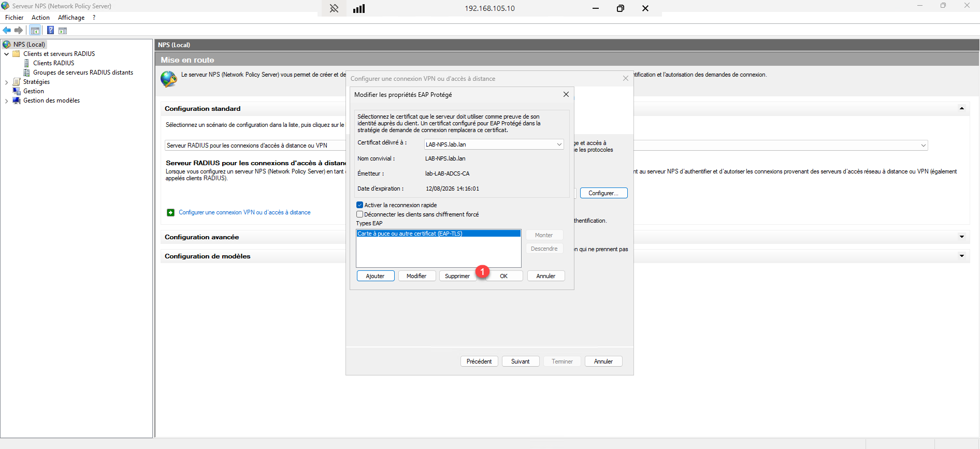Expand the Configuration avancée section
Viewport: 980px width, 449px height.
tap(961, 237)
